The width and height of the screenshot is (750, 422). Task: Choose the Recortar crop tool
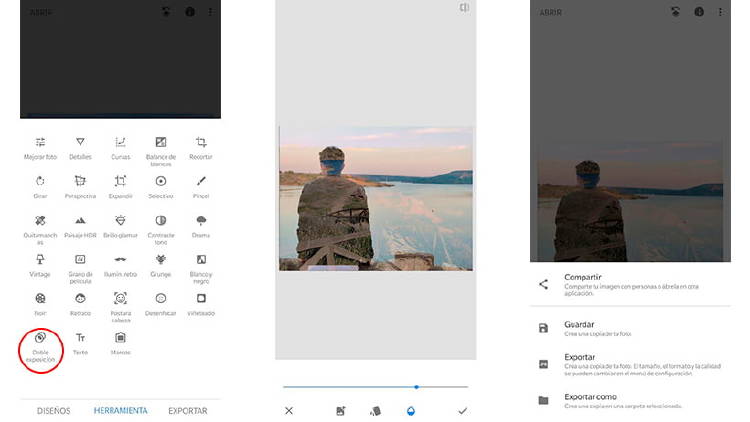pyautogui.click(x=201, y=147)
